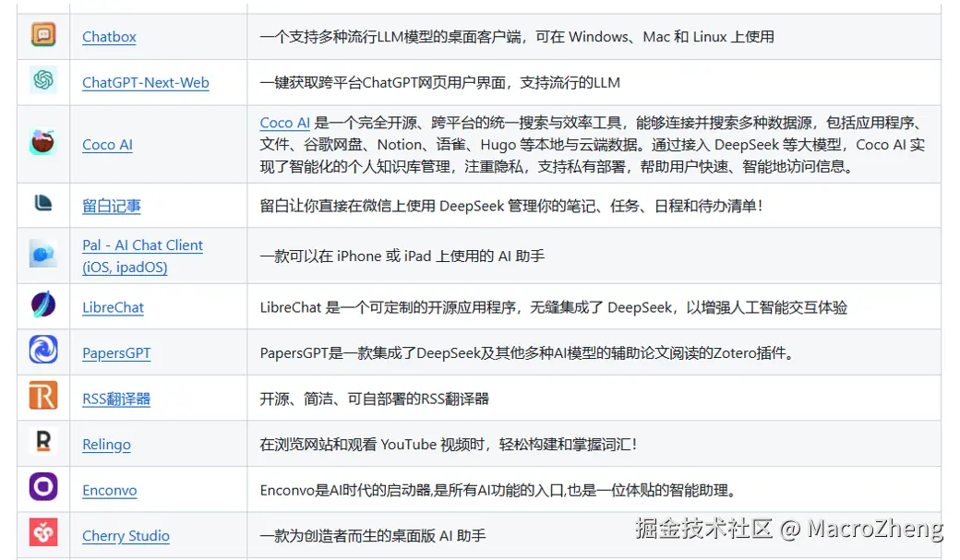This screenshot has height=560, width=960.
Task: Go to the Enconvo link
Action: coord(110,490)
